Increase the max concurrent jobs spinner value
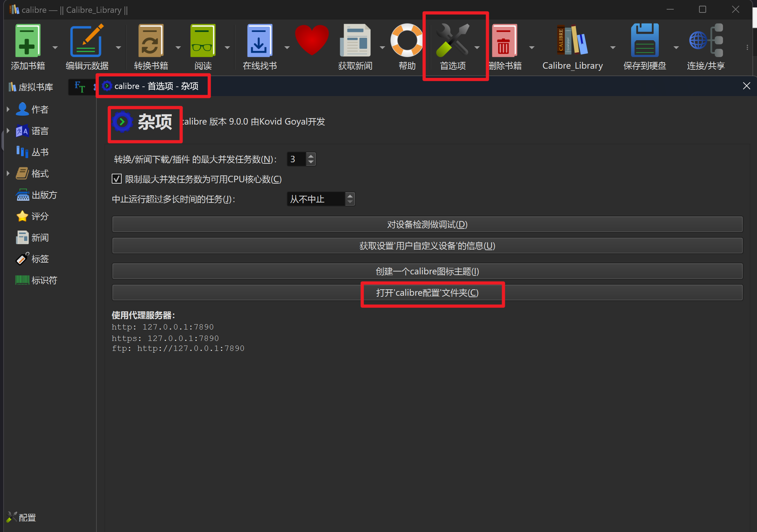This screenshot has width=757, height=532. click(311, 156)
